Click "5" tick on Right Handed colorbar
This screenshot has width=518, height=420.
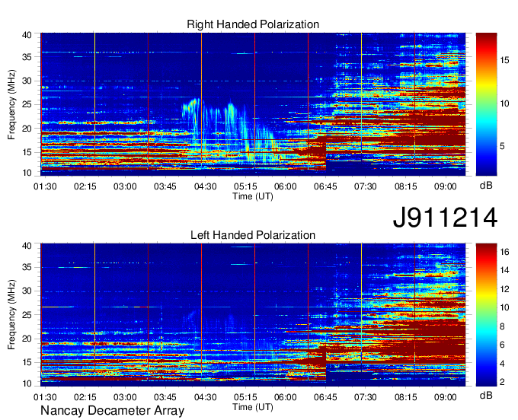[x=502, y=146]
